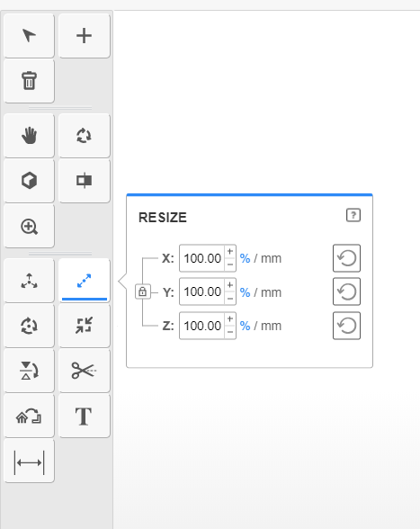Select the hand pan tool

pos(29,136)
